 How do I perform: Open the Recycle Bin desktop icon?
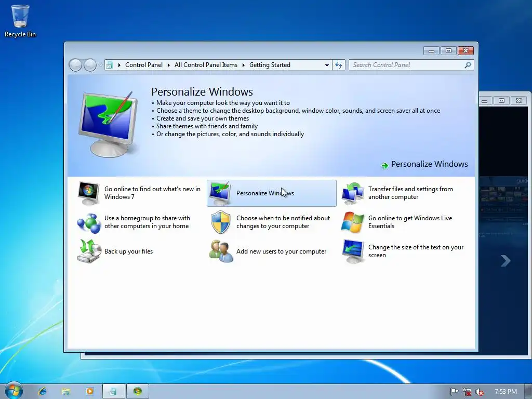[20, 21]
